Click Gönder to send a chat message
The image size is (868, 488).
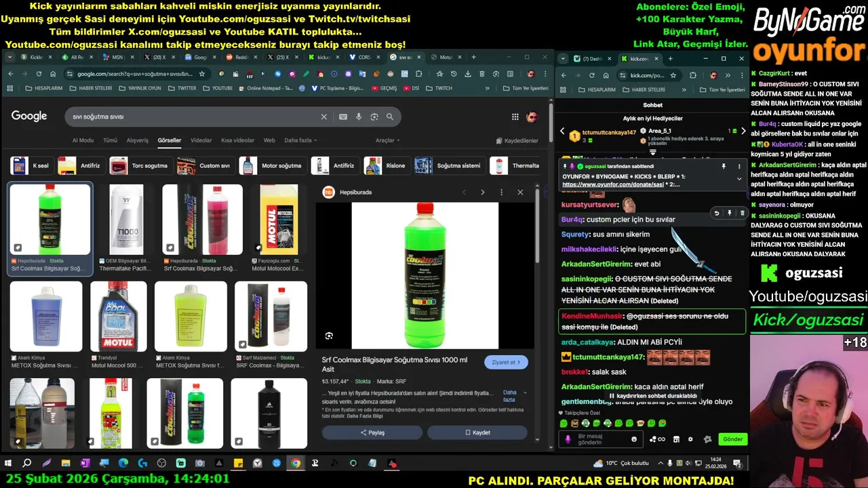pos(732,439)
